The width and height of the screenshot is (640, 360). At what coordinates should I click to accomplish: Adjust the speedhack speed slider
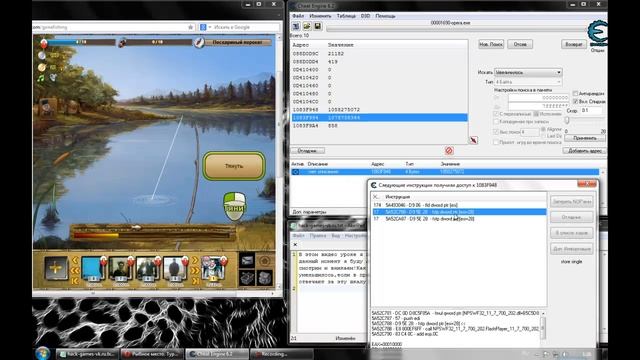(567, 120)
